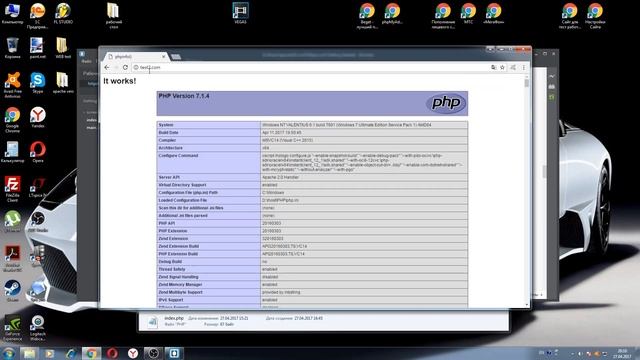Viewport: 640px width, 360px height.
Task: Open the Logitech Webcam desktop shortcut
Action: pyautogui.click(x=38, y=327)
